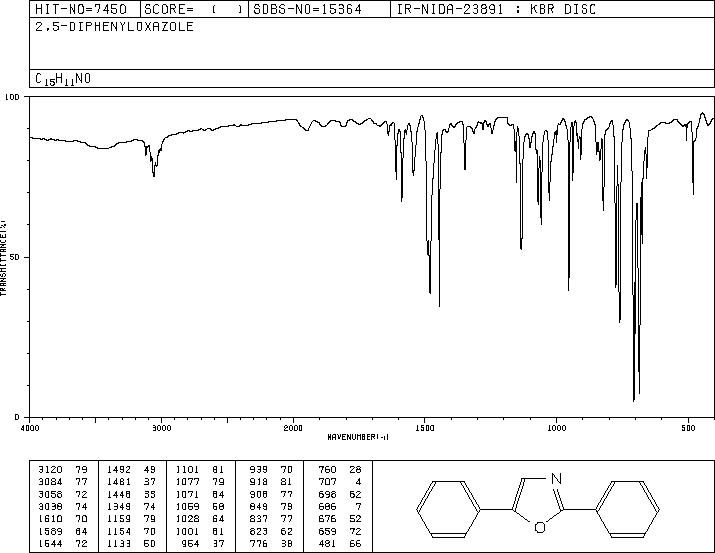This screenshot has width=715, height=553.
Task: Click the 1500 x-axis tick label
Action: pyautogui.click(x=425, y=428)
